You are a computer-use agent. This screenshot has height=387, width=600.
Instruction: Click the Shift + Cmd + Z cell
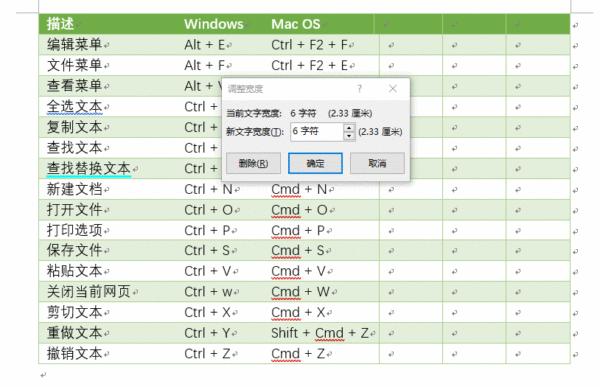[320, 333]
